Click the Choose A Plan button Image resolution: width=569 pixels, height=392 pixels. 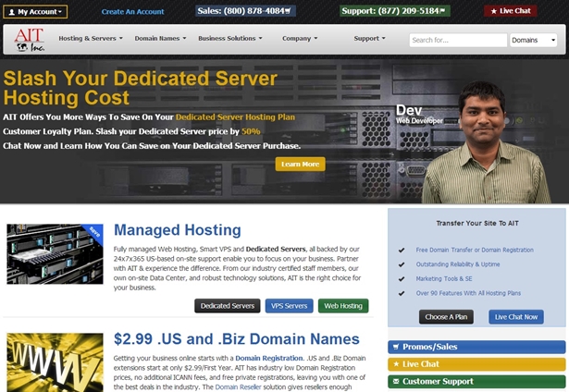pyautogui.click(x=446, y=317)
